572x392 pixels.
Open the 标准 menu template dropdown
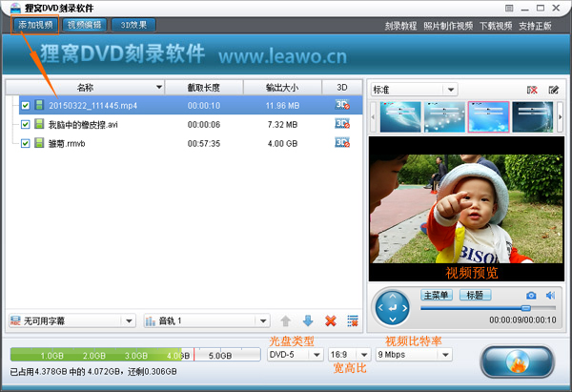tap(415, 90)
